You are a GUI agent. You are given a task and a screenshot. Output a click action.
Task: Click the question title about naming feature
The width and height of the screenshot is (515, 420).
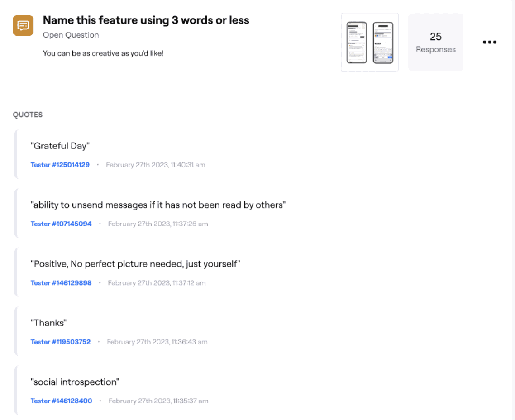coord(146,20)
